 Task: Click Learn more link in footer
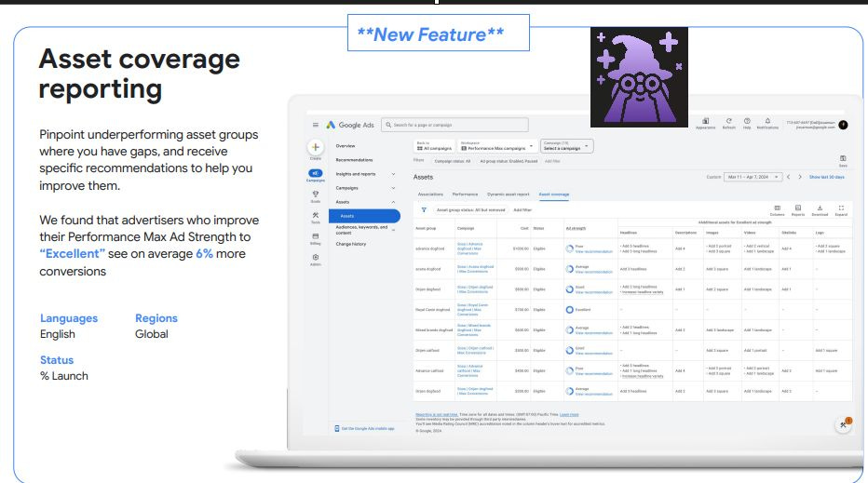569,414
